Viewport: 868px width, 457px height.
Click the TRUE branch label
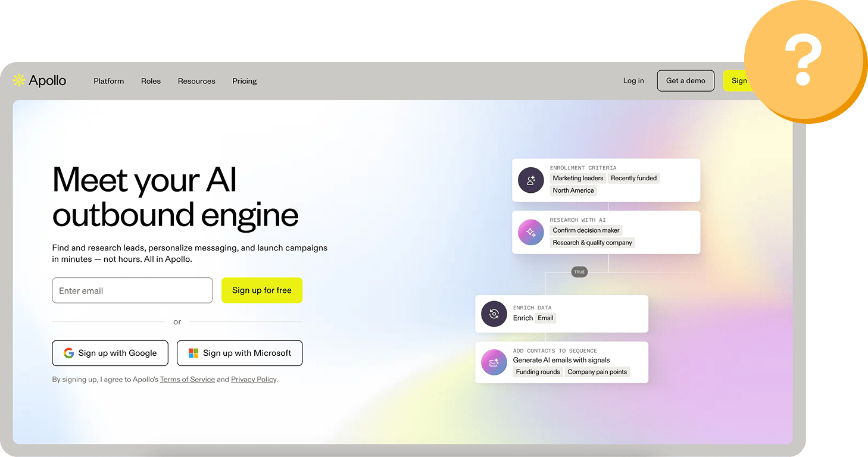579,272
